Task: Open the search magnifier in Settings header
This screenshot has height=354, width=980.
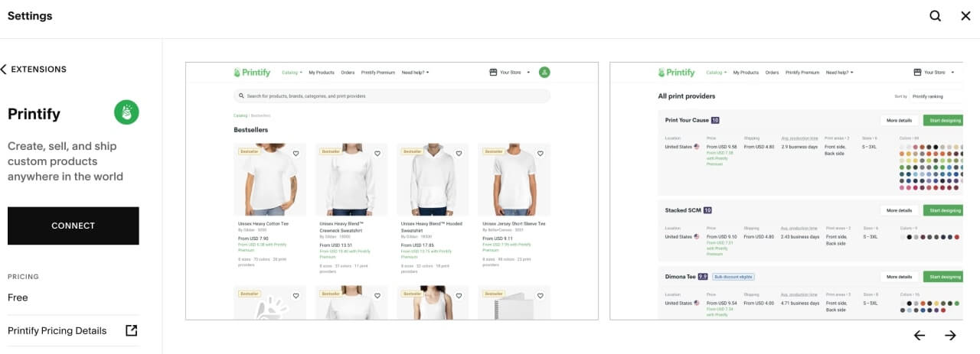Action: 935,16
